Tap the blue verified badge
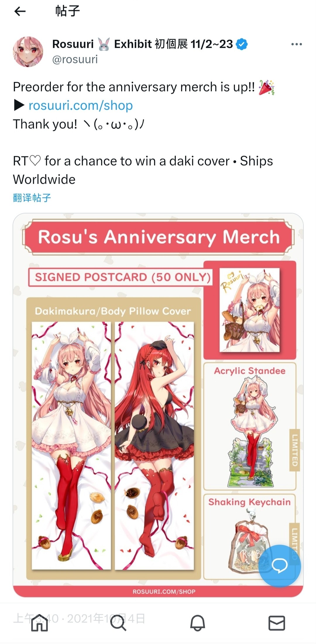 tap(242, 44)
